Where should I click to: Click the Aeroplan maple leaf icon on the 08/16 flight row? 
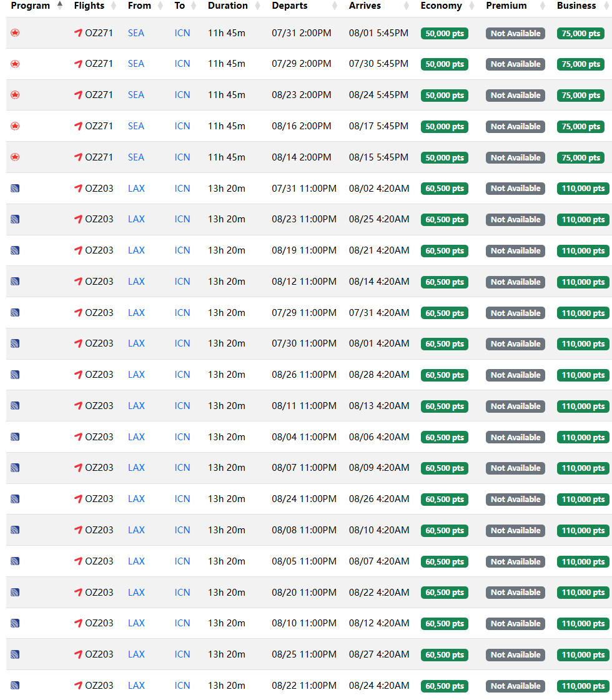[x=15, y=126]
